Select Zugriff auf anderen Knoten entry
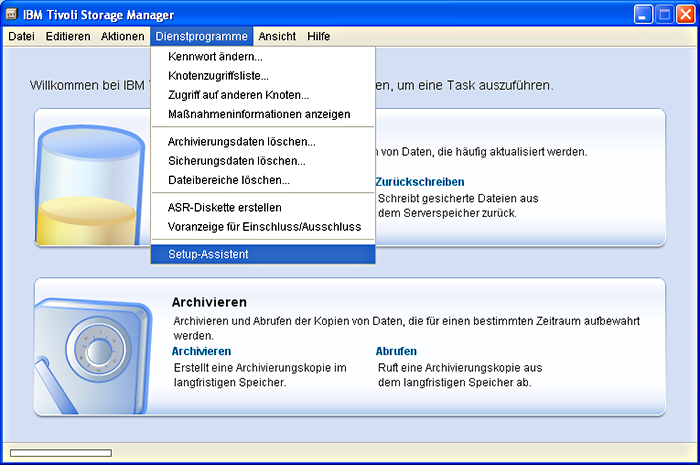 point(237,94)
